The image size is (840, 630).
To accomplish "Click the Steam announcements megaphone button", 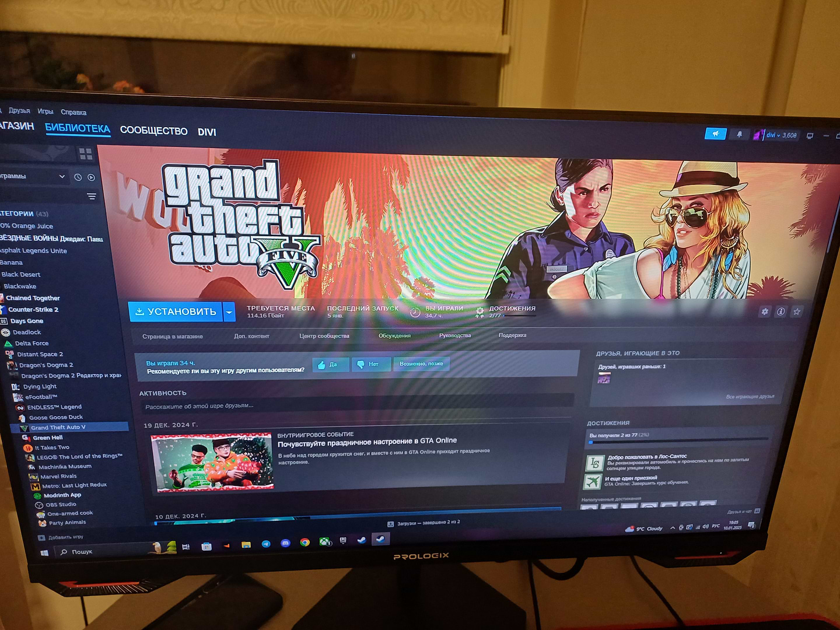I will [x=715, y=134].
